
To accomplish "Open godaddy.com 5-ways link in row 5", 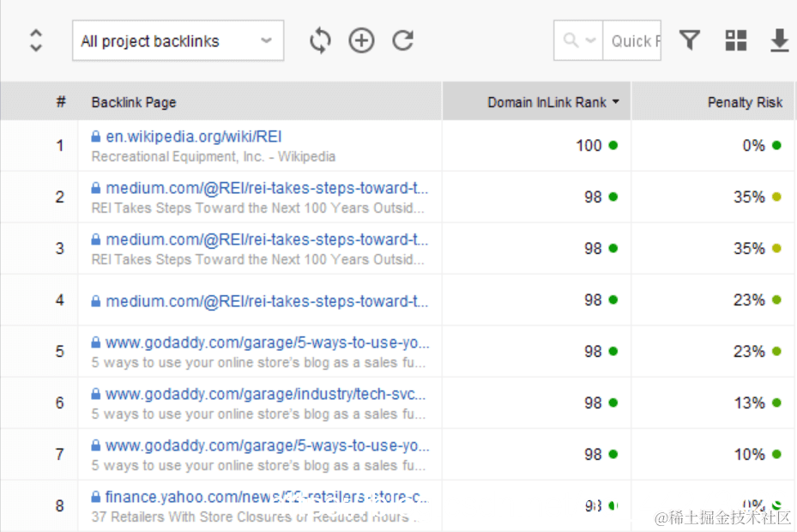I will pos(268,343).
